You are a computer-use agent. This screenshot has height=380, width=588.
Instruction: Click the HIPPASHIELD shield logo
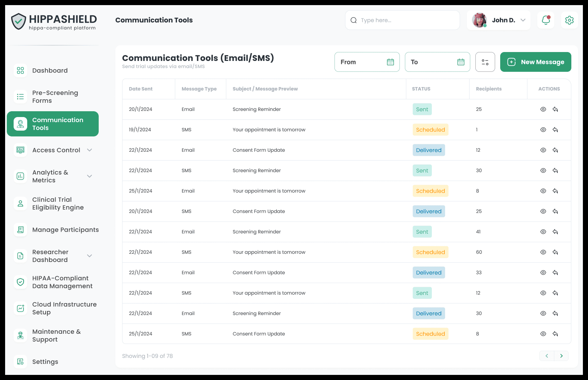pos(18,21)
